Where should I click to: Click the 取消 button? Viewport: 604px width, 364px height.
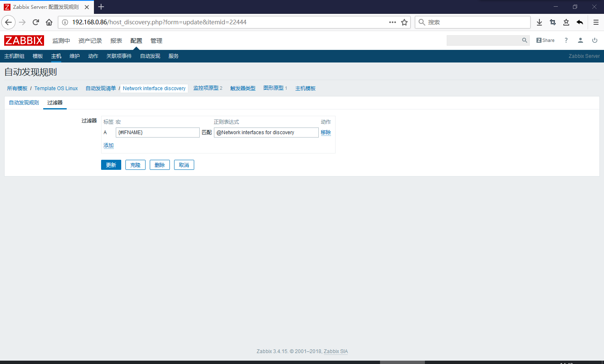[x=184, y=165]
